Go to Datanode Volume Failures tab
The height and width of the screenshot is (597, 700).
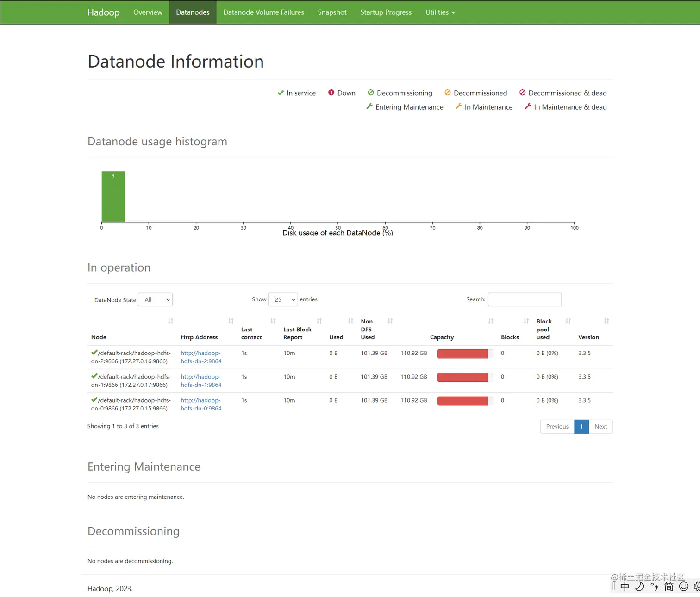tap(263, 12)
